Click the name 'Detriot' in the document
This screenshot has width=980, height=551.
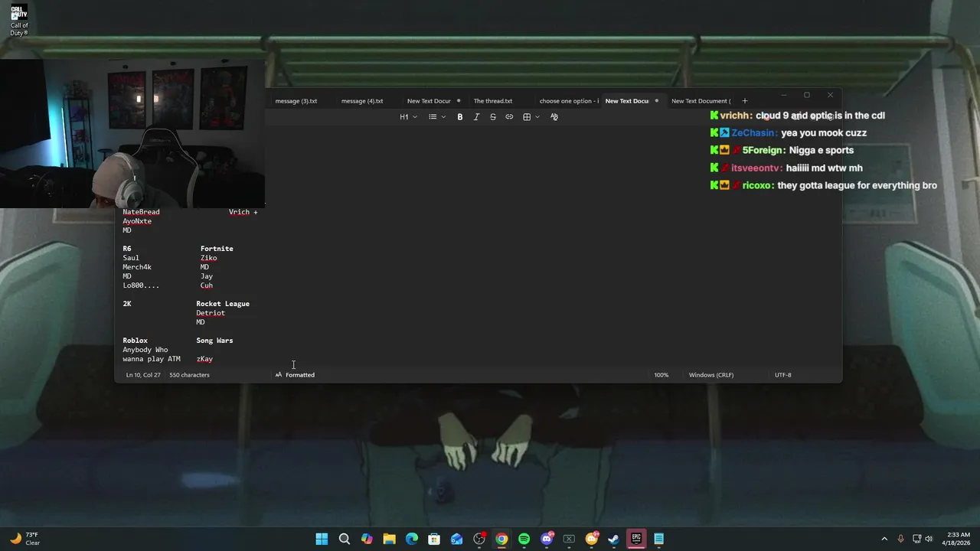211,313
